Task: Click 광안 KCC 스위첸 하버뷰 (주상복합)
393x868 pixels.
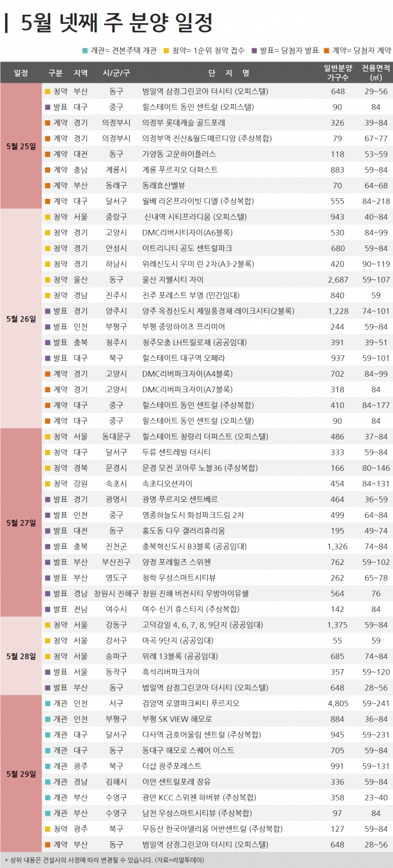Action: point(199,797)
